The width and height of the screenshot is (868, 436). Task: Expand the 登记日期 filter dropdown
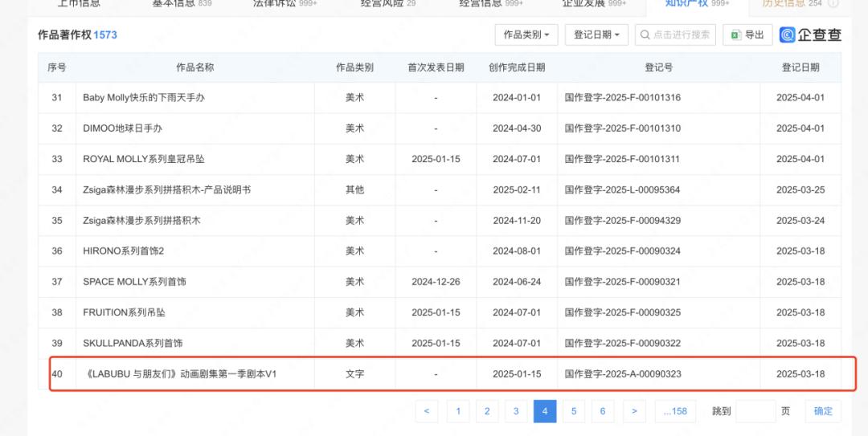tap(596, 35)
